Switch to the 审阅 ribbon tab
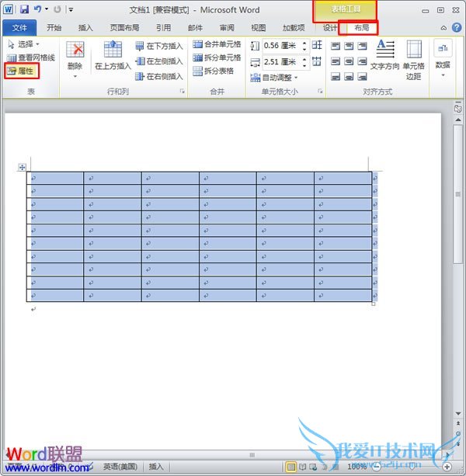This screenshot has height=476, width=466. (x=227, y=28)
